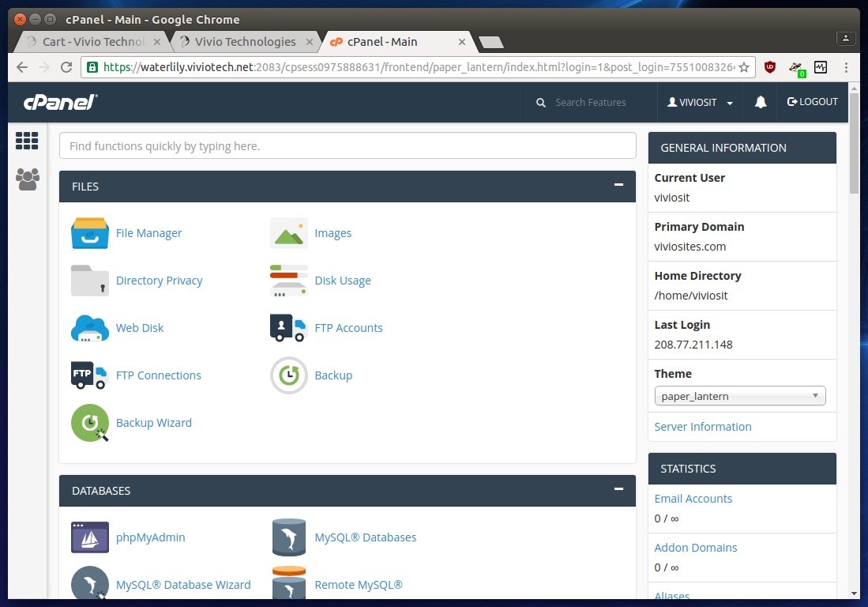Open the sidebar Home grid icon
This screenshot has height=607, width=868.
(x=27, y=141)
